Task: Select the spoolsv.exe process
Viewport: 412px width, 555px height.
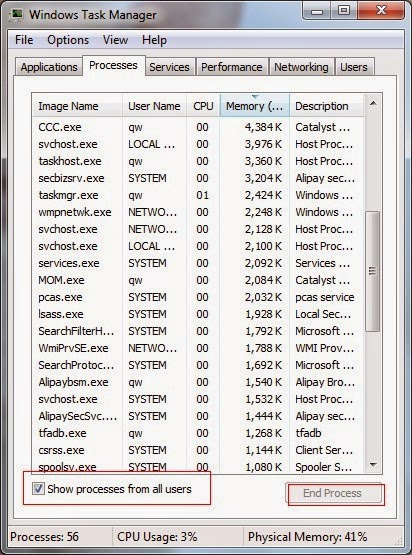Action: [198, 466]
